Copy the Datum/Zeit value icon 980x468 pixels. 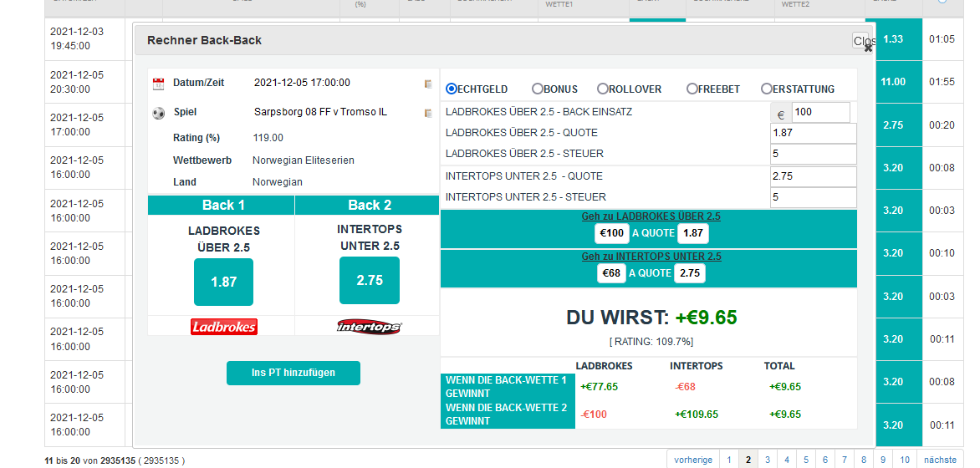click(x=428, y=83)
